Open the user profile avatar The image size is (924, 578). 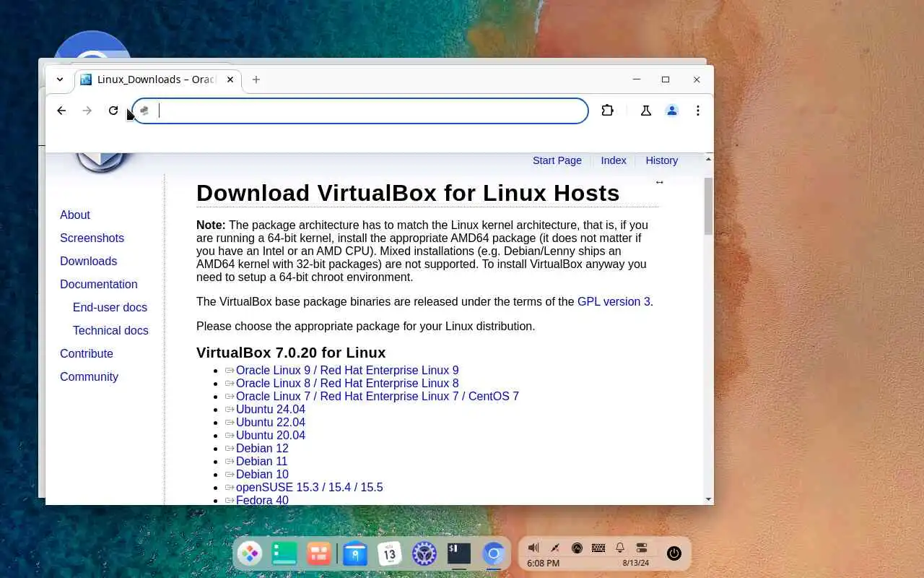tap(672, 111)
